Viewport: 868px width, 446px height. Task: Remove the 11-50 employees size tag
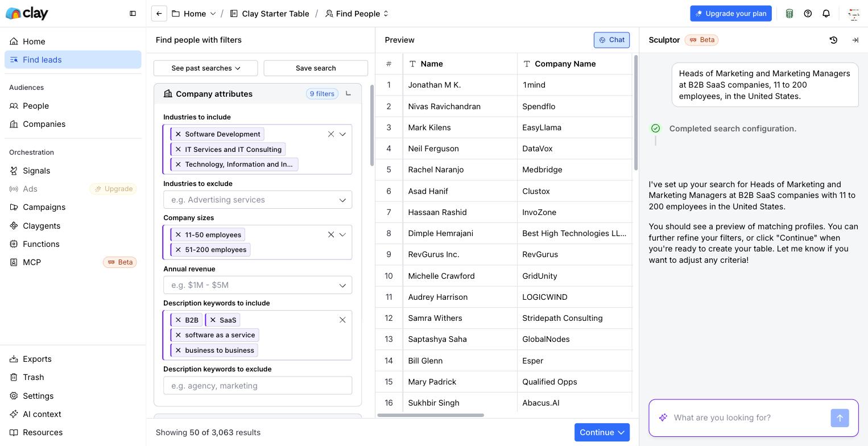point(178,235)
